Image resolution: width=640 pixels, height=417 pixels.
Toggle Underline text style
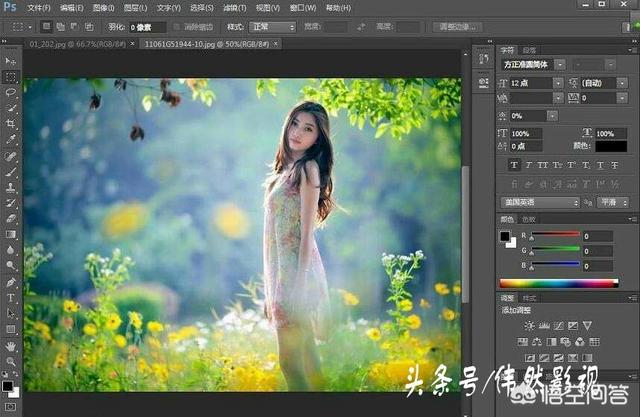click(600, 165)
